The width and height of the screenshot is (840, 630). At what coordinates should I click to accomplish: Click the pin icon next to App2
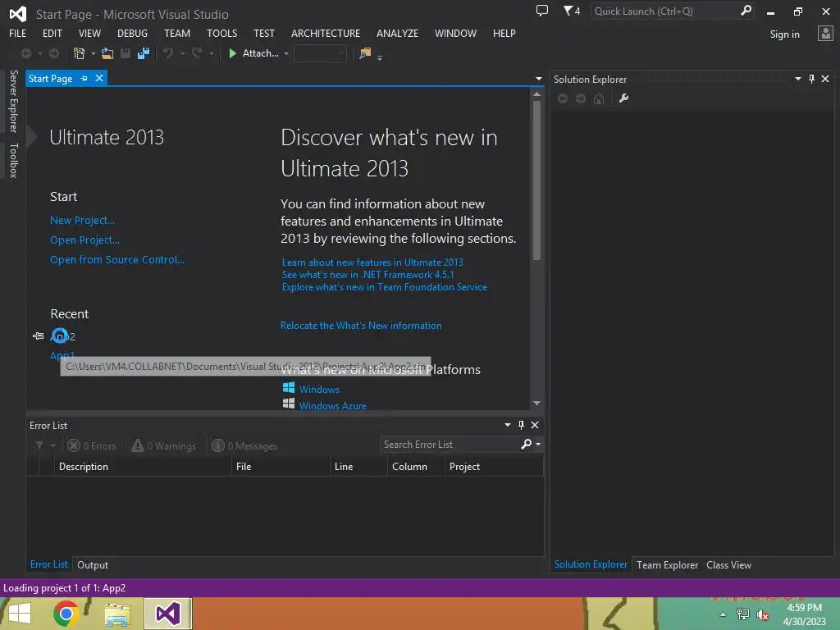pyautogui.click(x=38, y=336)
